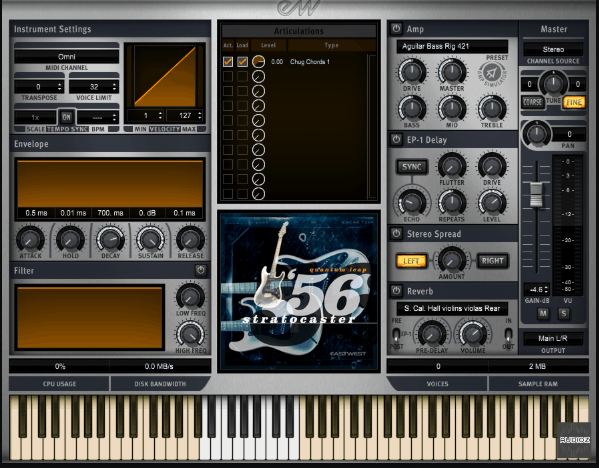This screenshot has width=599, height=468.
Task: Click the Envelope Sustain knob
Action: point(151,240)
